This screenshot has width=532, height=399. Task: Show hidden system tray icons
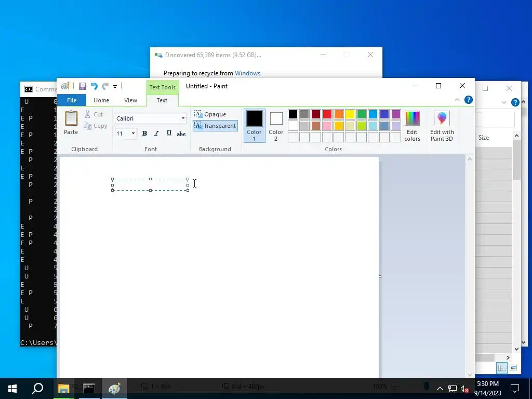point(440,389)
